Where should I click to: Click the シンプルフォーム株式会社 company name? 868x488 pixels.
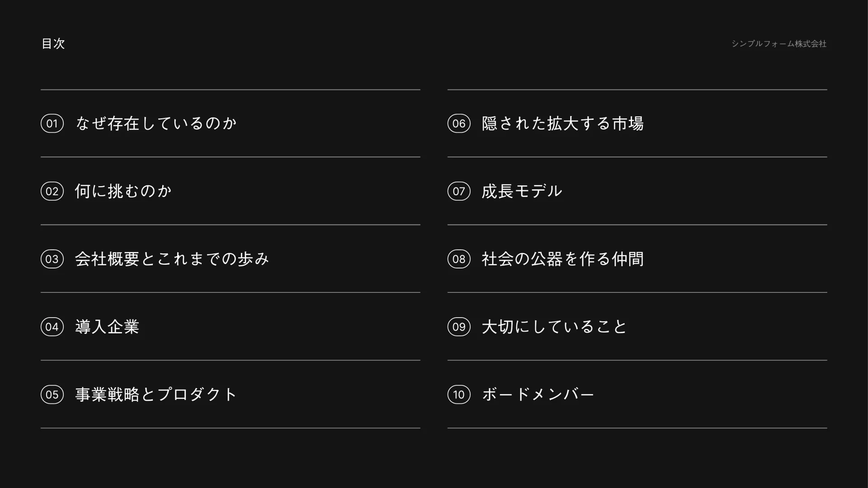point(778,44)
